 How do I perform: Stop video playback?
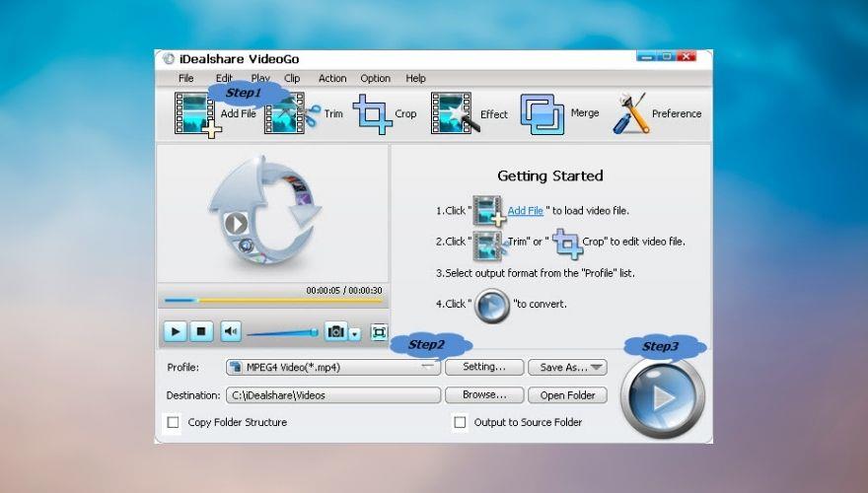201,332
